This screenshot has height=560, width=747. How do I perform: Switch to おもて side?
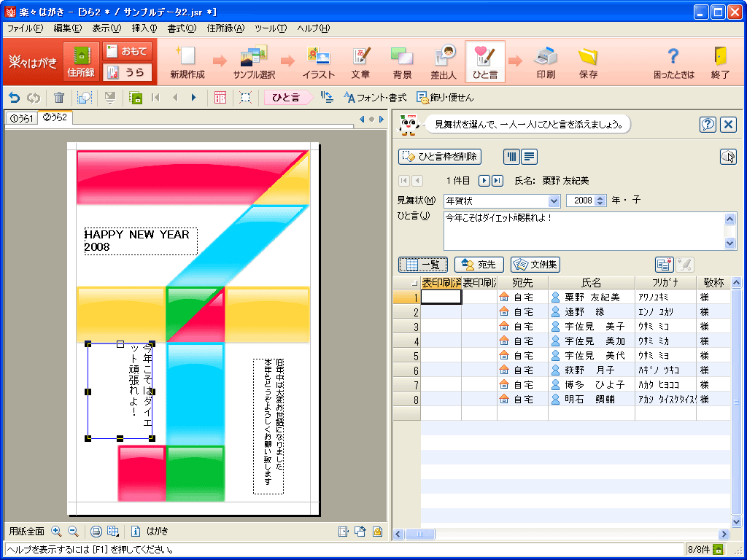pos(127,52)
